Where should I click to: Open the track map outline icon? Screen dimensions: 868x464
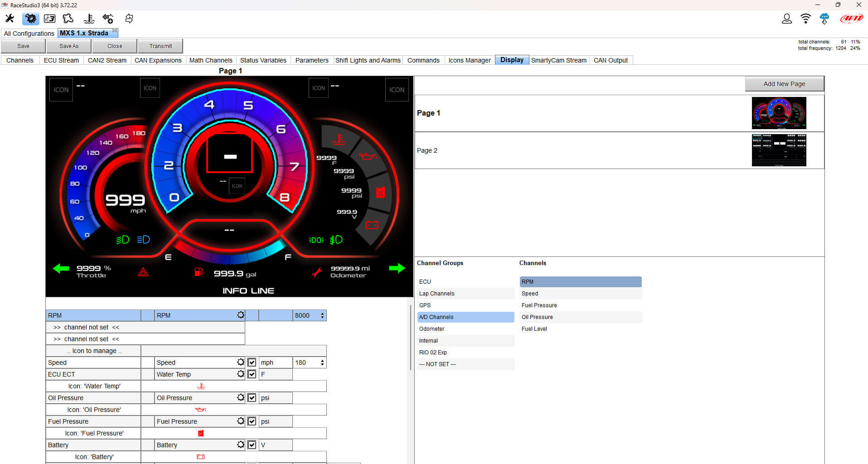click(68, 19)
